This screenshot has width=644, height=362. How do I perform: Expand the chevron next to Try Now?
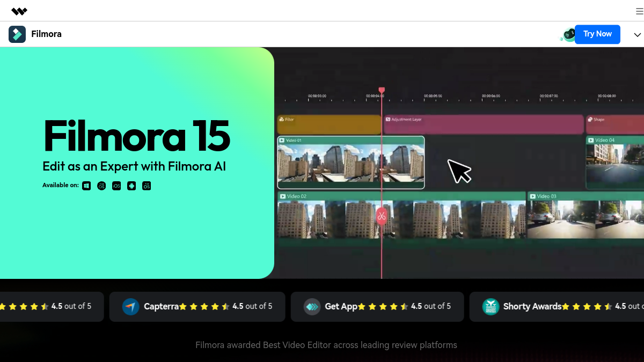click(638, 35)
